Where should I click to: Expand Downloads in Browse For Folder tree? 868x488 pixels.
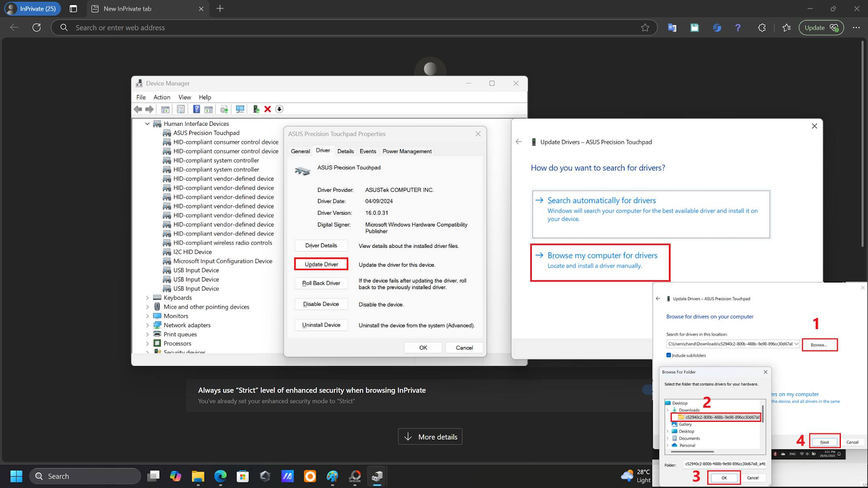(667, 410)
